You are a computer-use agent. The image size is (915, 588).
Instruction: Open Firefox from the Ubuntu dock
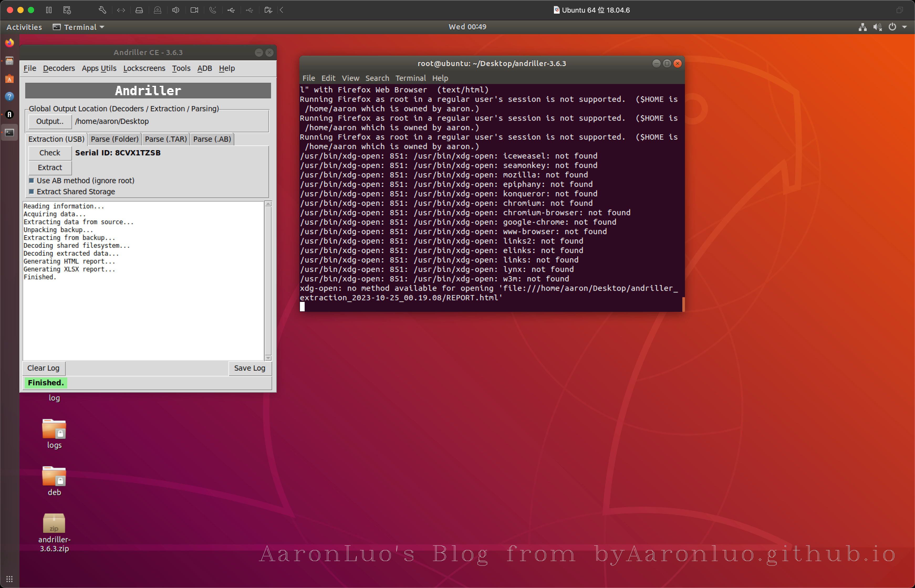click(x=9, y=43)
